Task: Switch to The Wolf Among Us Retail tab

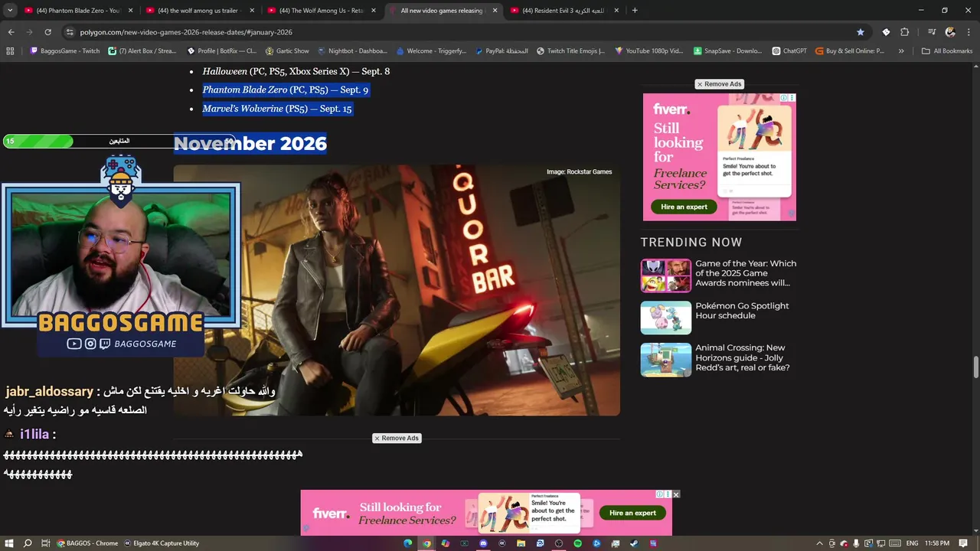Action: tap(320, 11)
